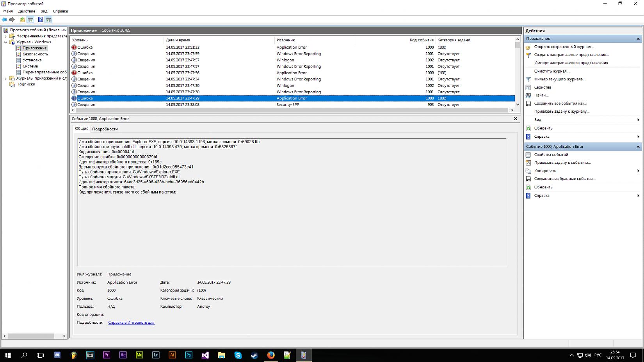Image resolution: width=644 pixels, height=362 pixels.
Task: Click the Back arrow in the toolbar
Action: pos(4,20)
